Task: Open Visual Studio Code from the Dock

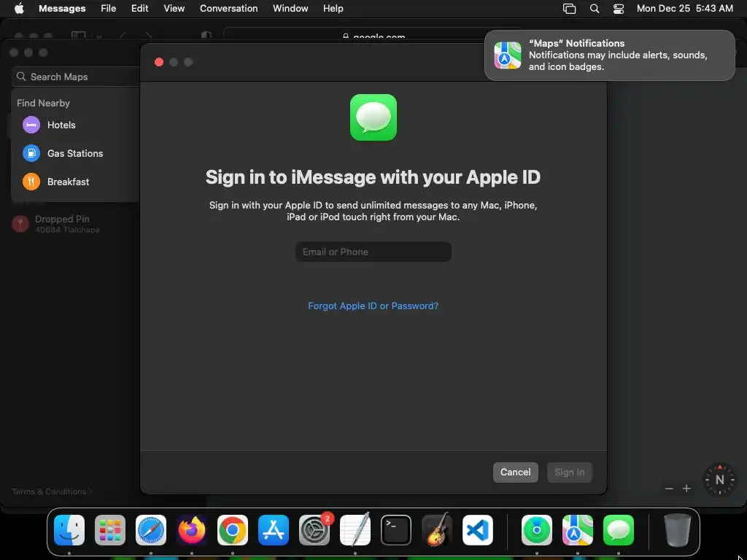Action: (477, 530)
